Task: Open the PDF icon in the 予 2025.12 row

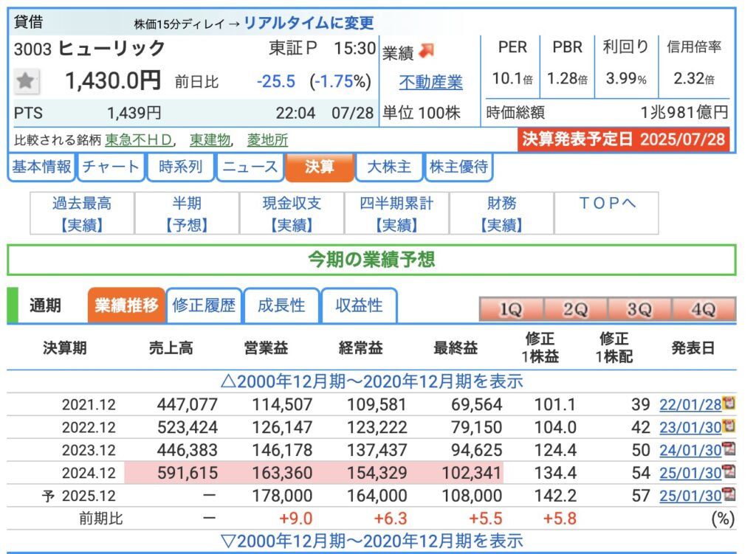Action: pyautogui.click(x=729, y=494)
